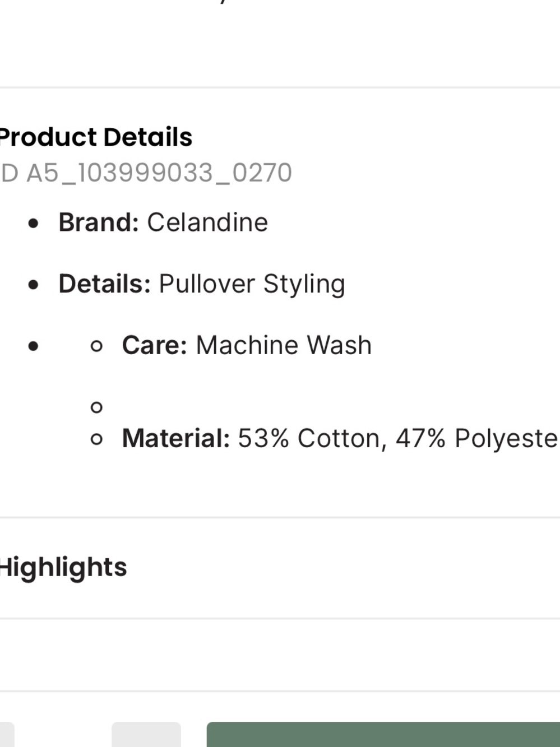Click the bold Details: label
The image size is (560, 747).
105,284
